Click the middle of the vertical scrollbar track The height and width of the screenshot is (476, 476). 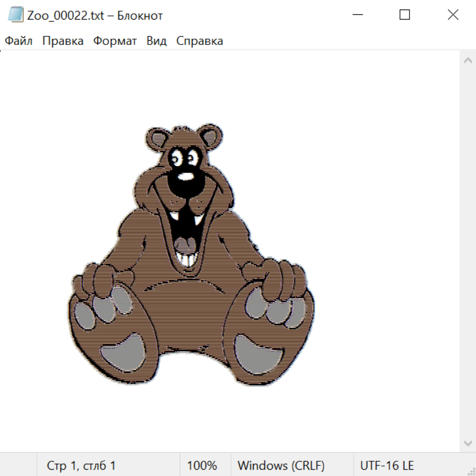tap(468, 251)
